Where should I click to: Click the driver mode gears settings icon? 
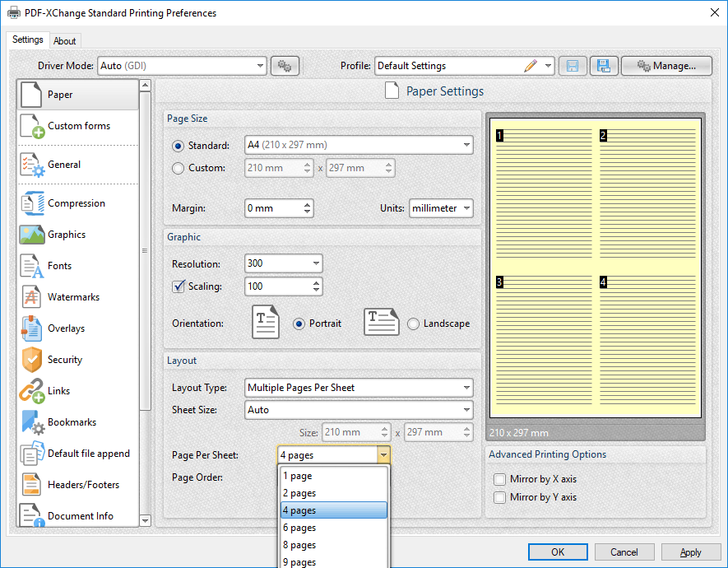click(285, 66)
